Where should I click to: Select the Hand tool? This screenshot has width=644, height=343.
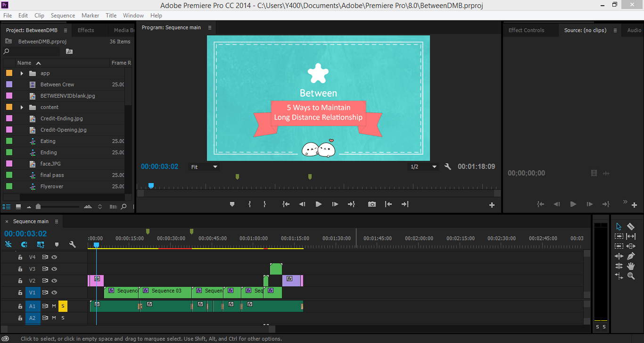coord(631,266)
